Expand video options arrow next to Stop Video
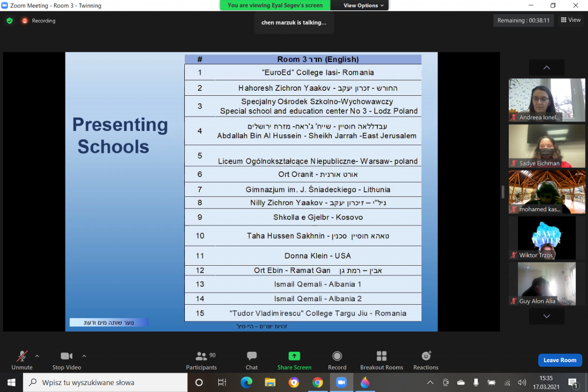Viewport: 588px width, 392px height. point(84,356)
